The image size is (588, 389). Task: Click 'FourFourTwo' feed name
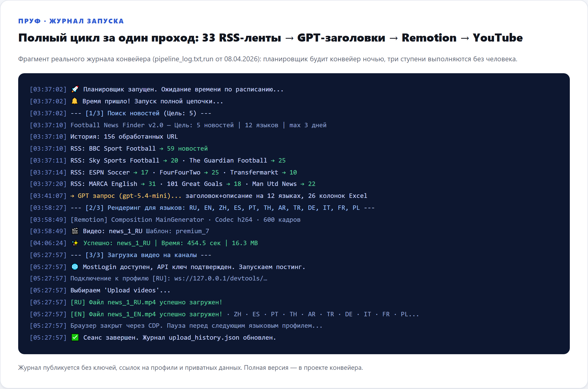click(x=180, y=172)
